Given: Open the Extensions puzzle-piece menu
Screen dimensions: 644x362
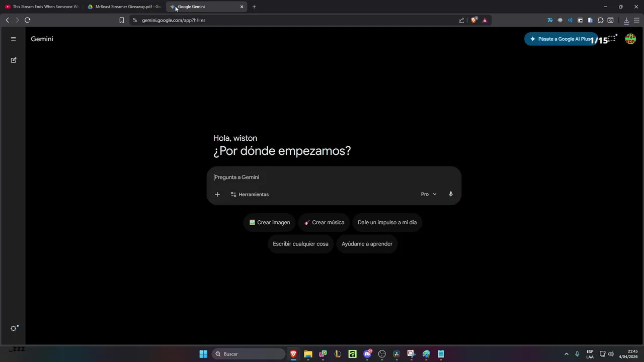Looking at the screenshot, I should [600, 20].
